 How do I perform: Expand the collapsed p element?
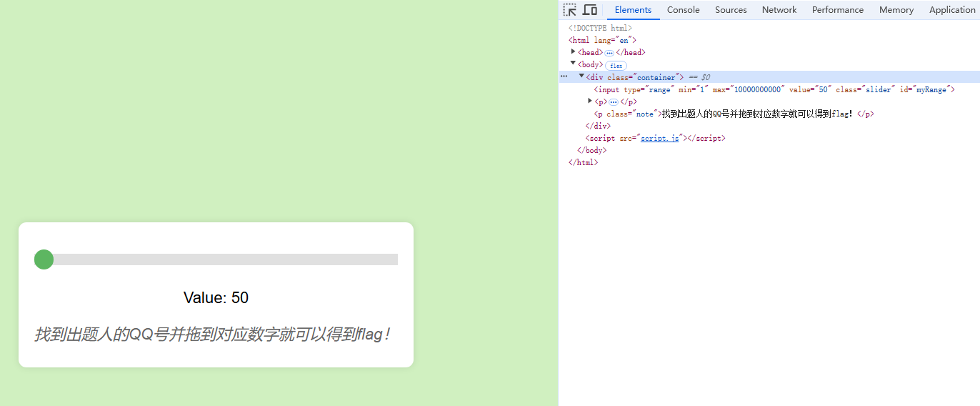pyautogui.click(x=590, y=101)
